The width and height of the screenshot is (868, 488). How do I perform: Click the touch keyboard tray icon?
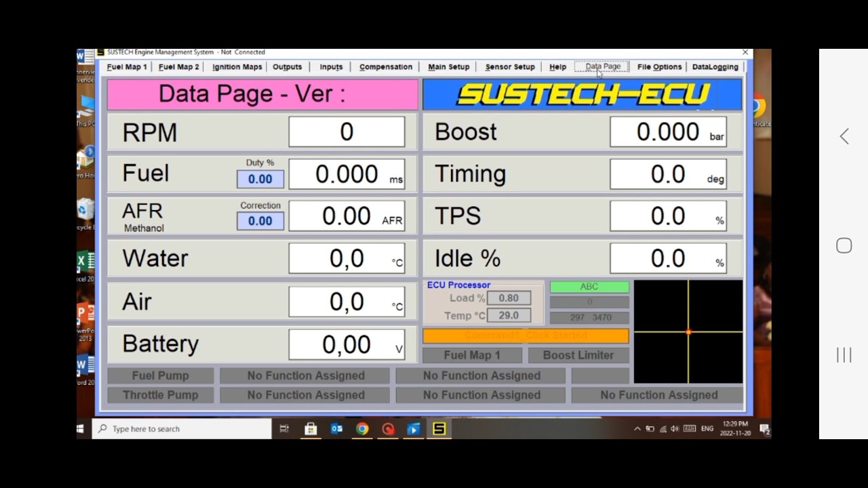pos(690,429)
